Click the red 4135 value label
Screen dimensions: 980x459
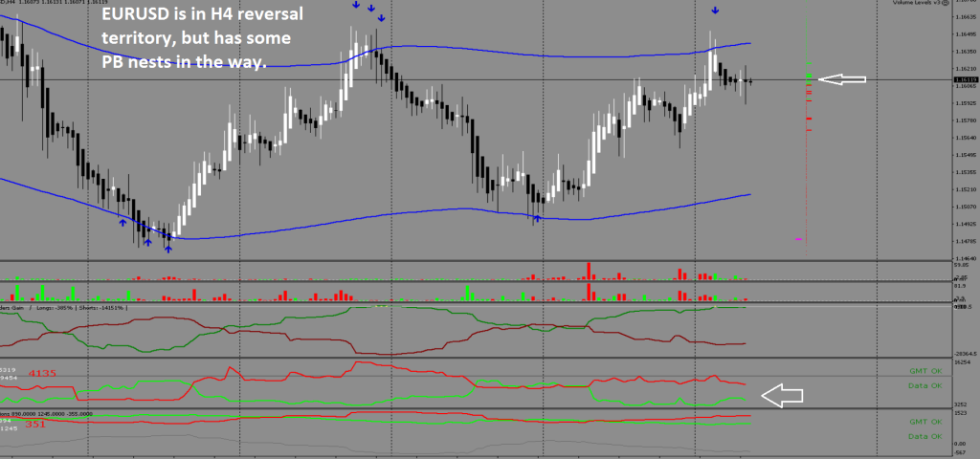pos(43,373)
